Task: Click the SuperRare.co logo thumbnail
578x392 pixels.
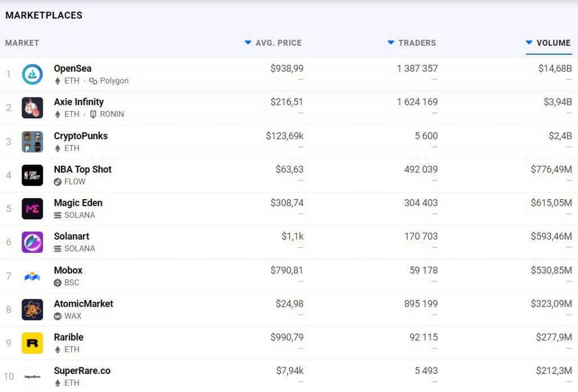Action: pos(32,376)
